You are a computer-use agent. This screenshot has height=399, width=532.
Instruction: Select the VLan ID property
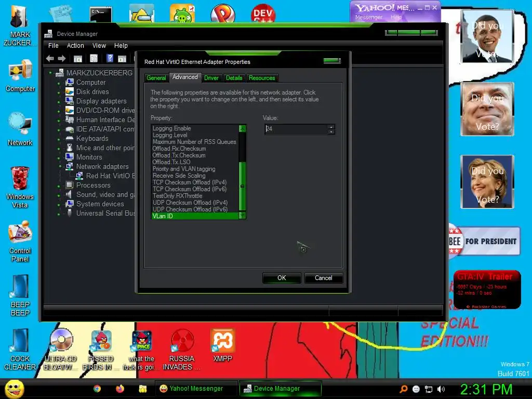point(195,216)
